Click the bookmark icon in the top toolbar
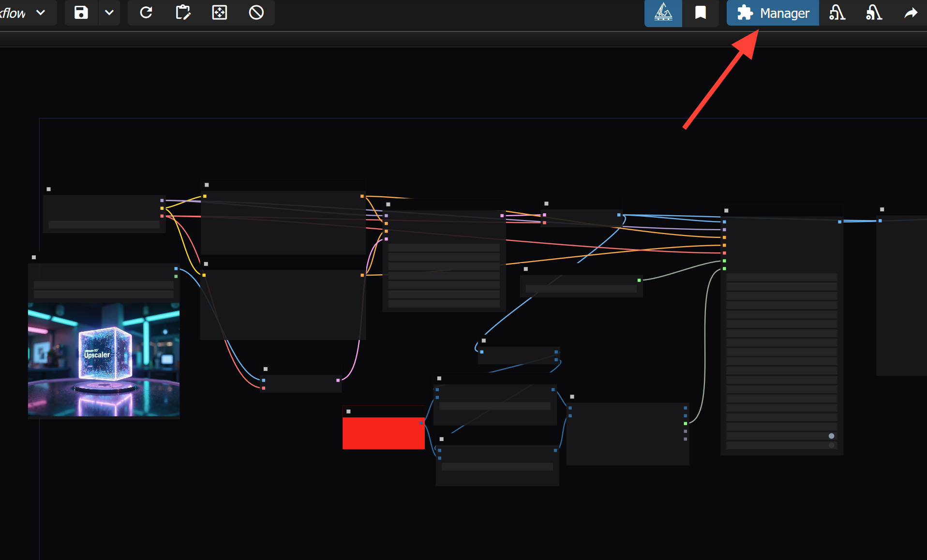Viewport: 927px width, 560px height. [x=701, y=13]
